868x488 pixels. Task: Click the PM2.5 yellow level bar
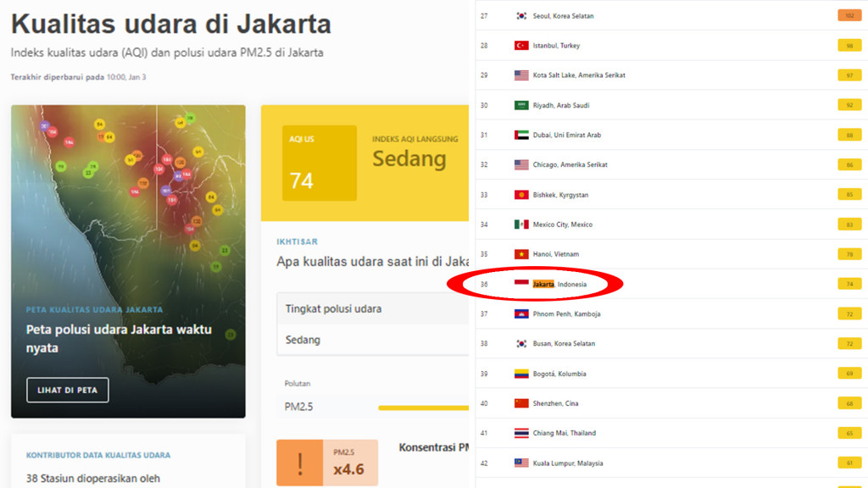[424, 408]
